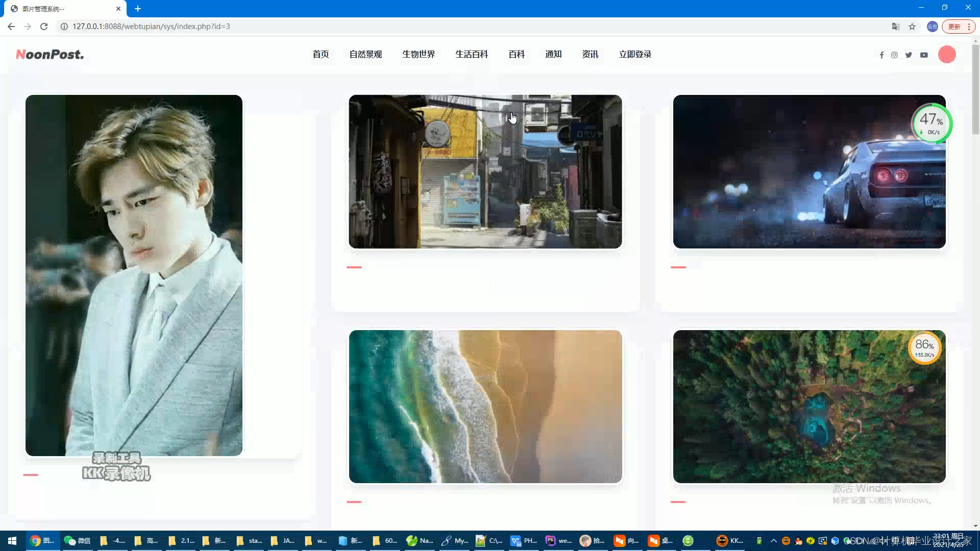Open the Instagram social icon
Viewport: 980px width, 551px height.
[894, 55]
